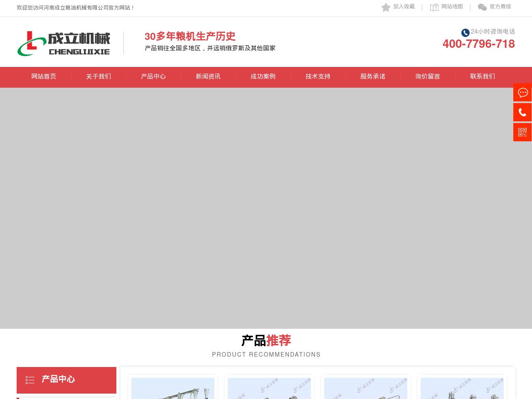
Task: Open 关于我们 menu item
Action: 99,76
